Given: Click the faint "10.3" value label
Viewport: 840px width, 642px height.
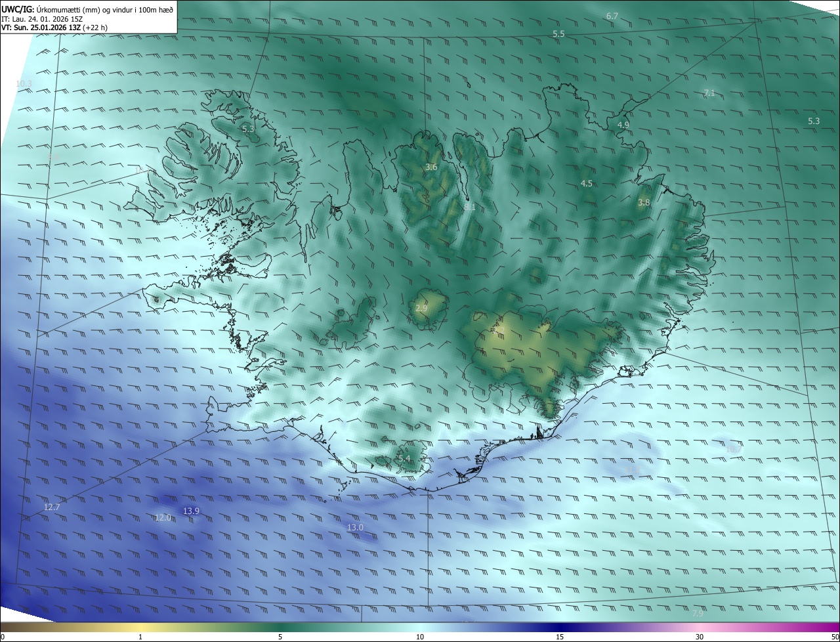Looking at the screenshot, I should [24, 83].
